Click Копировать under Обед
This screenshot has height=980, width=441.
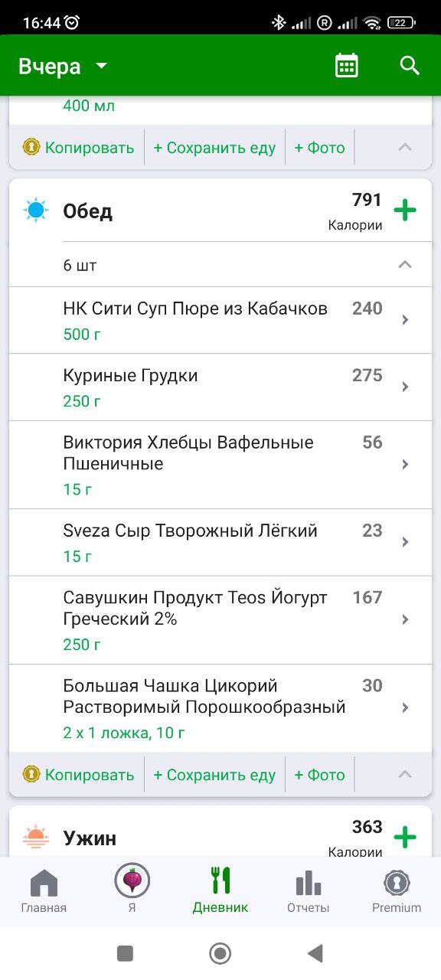point(78,775)
